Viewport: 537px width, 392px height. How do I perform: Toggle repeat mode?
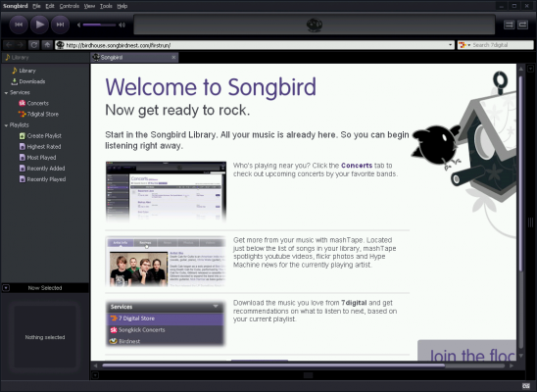(522, 24)
